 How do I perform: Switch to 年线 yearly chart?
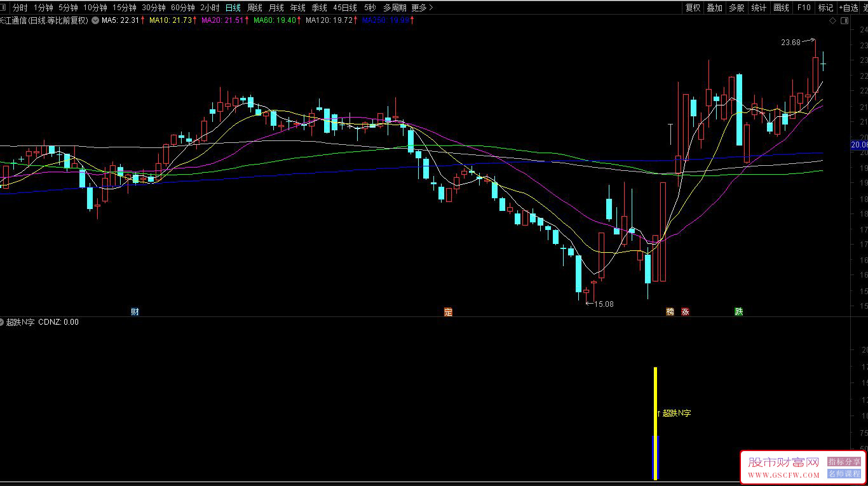tap(297, 8)
